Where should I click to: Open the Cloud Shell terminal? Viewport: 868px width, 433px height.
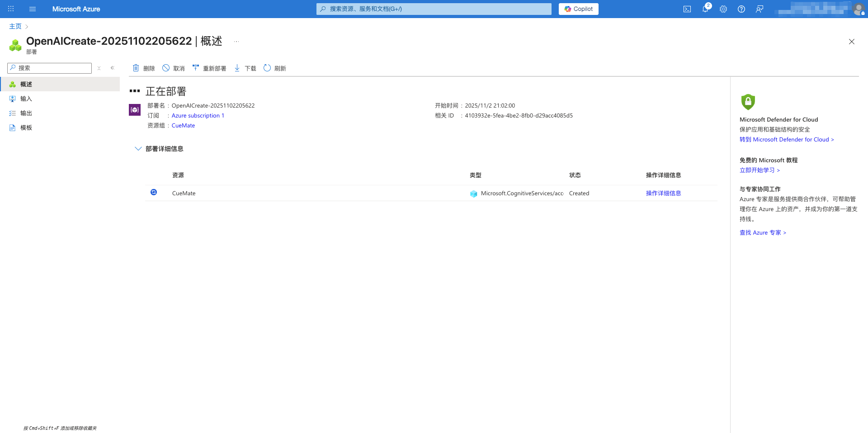[687, 9]
